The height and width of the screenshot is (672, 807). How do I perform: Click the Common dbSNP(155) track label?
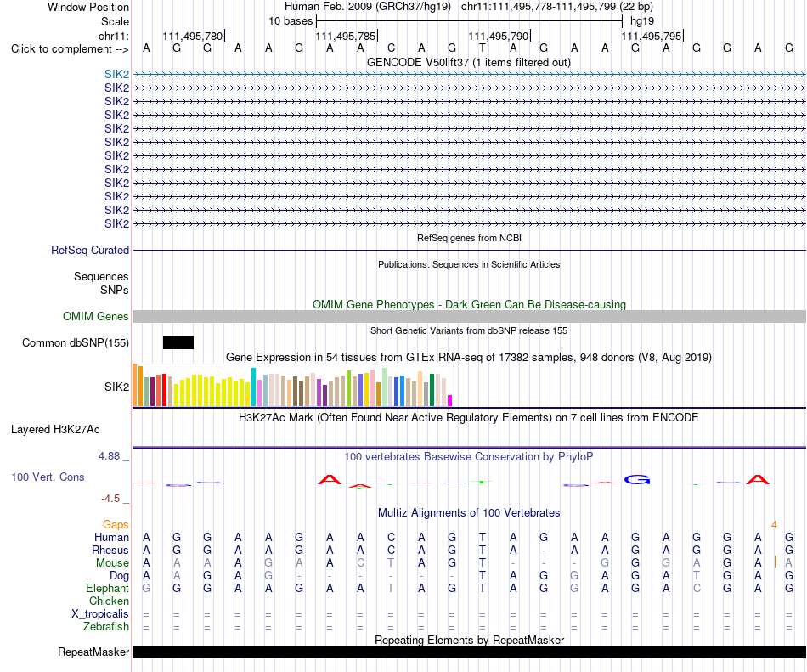[75, 342]
